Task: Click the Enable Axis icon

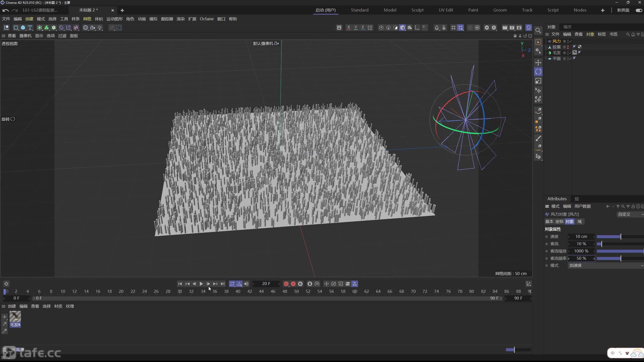Action: (417, 28)
